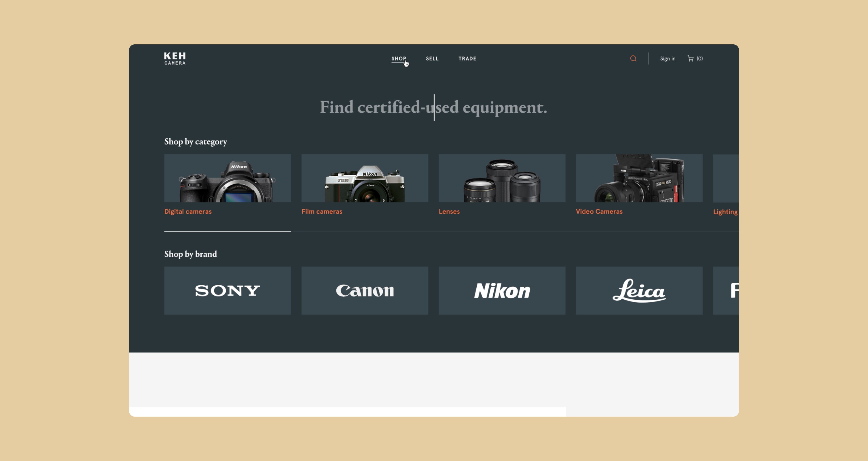The width and height of the screenshot is (868, 461).
Task: Click the orange search magnifier icon
Action: 633,58
